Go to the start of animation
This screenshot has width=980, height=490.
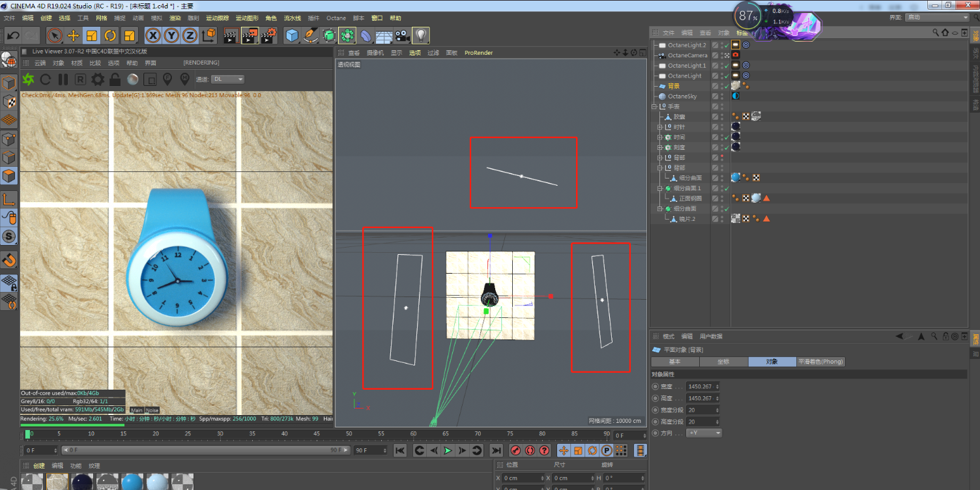pos(400,450)
